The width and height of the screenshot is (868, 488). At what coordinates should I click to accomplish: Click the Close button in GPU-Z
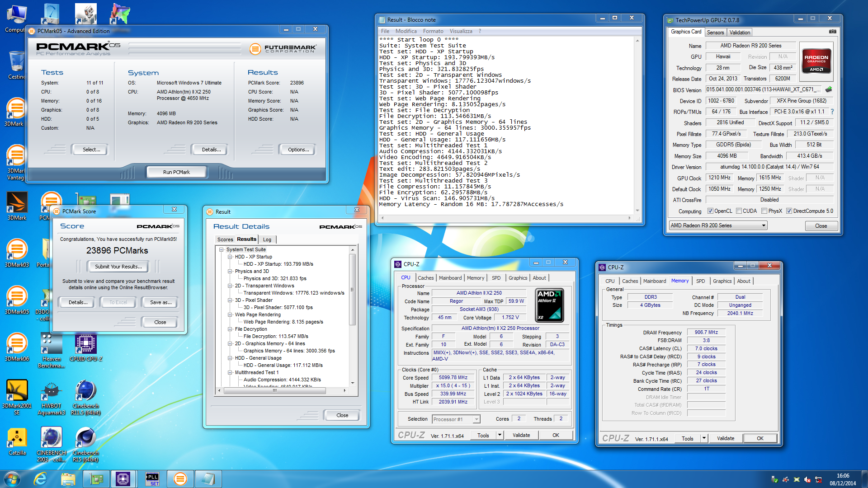coord(821,226)
